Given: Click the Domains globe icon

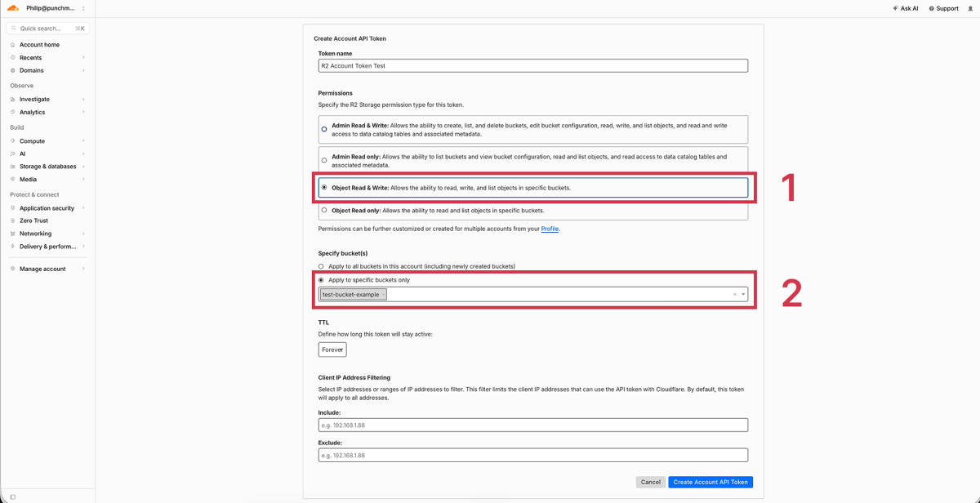Looking at the screenshot, I should pos(13,70).
